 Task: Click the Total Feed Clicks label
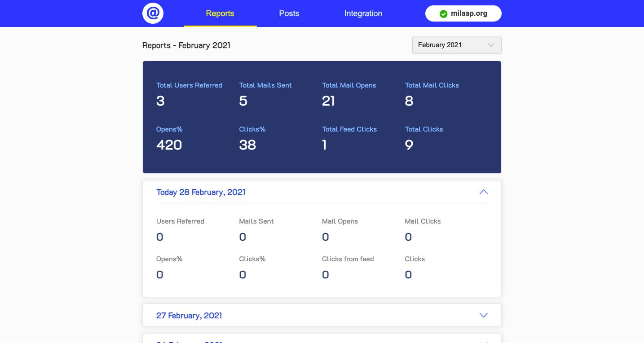pyautogui.click(x=349, y=129)
